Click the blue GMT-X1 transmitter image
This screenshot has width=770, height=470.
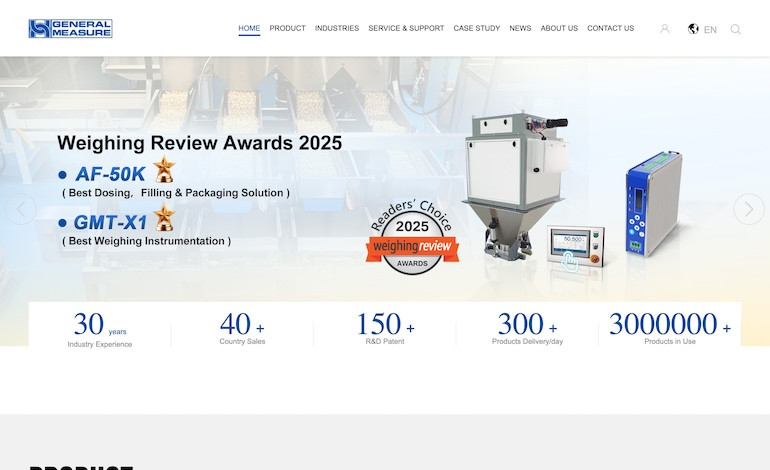pos(654,204)
